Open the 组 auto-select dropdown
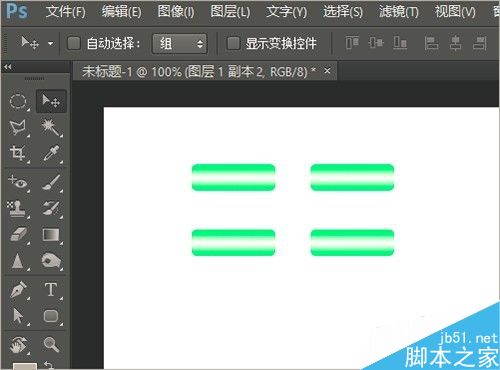The height and width of the screenshot is (370, 500). point(180,44)
